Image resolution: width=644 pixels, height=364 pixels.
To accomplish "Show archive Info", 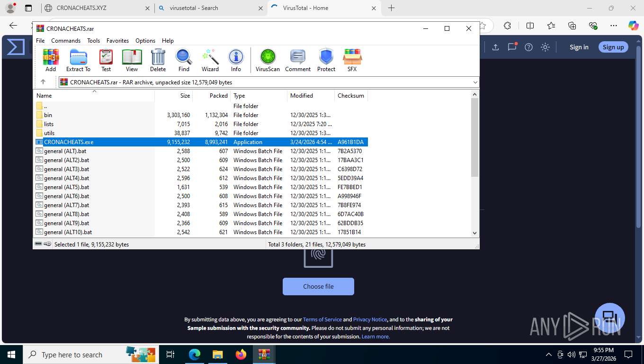I will (236, 60).
